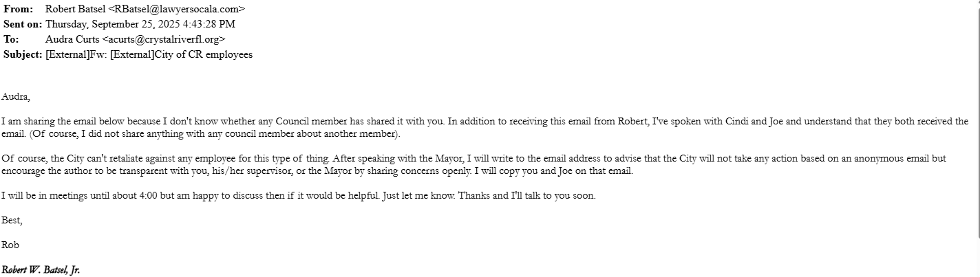
Task: Click the 'Audra,' greeting line
Action: (16, 97)
